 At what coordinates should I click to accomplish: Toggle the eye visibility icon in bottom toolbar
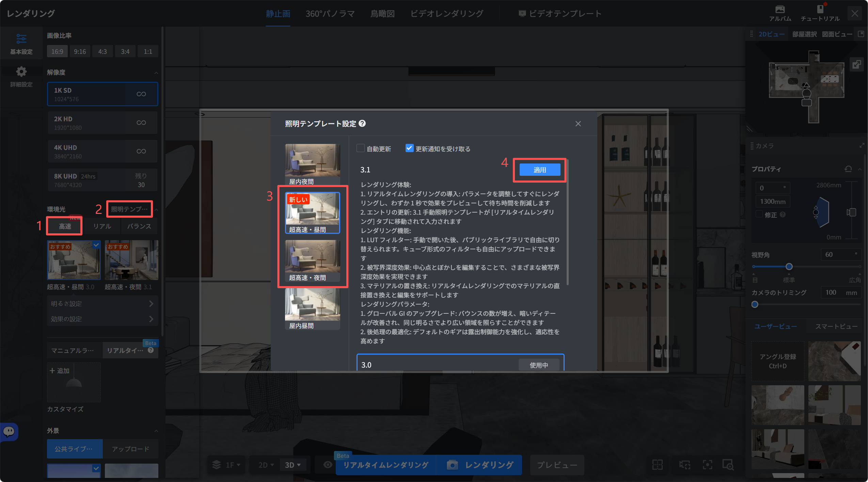click(x=328, y=465)
